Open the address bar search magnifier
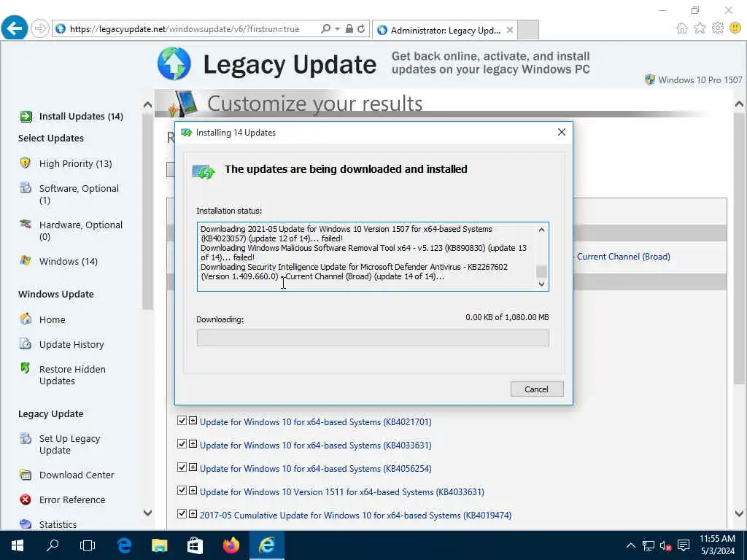The height and width of the screenshot is (560, 747). [x=326, y=28]
